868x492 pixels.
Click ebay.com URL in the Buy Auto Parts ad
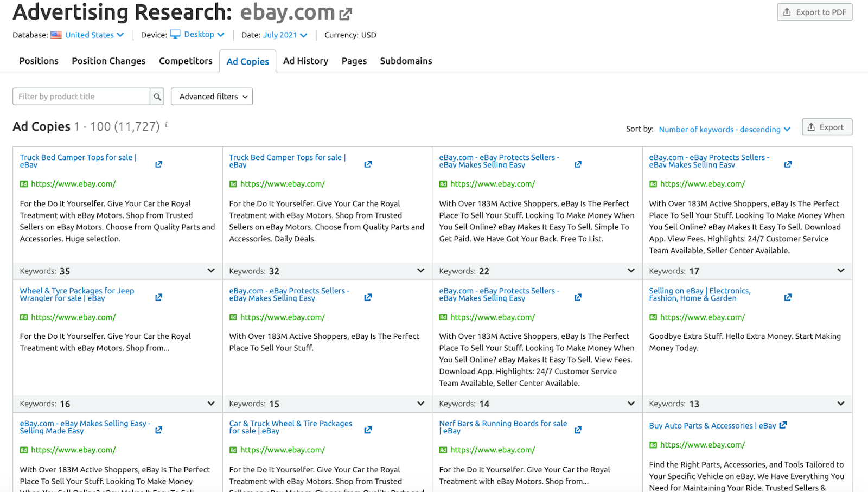703,445
